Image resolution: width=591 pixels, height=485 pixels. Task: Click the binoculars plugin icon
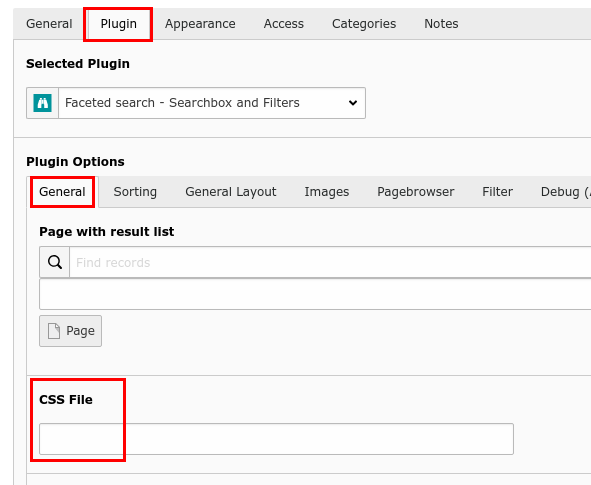43,103
